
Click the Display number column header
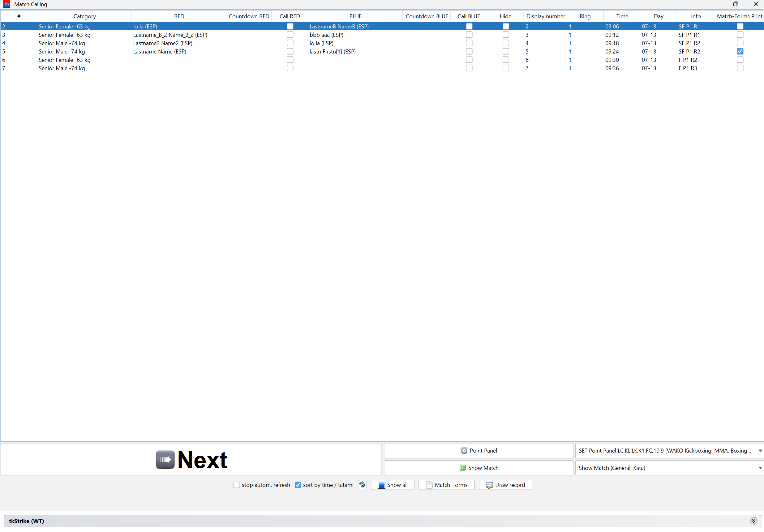click(545, 16)
